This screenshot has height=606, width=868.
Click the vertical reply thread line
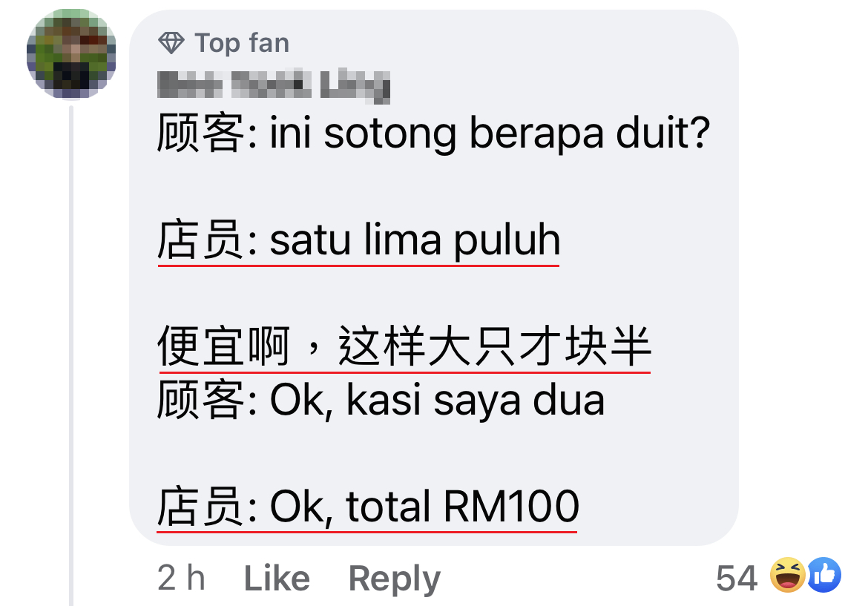pos(71,355)
